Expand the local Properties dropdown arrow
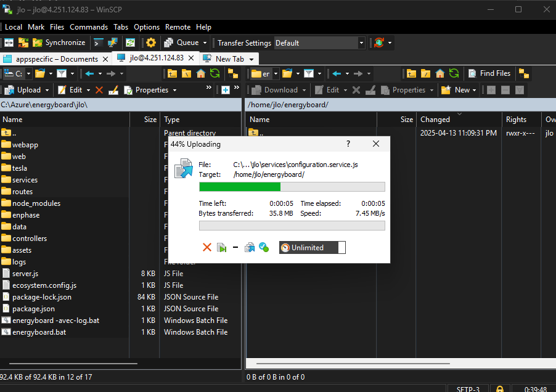Screen dimensions: 556x392 (175, 91)
